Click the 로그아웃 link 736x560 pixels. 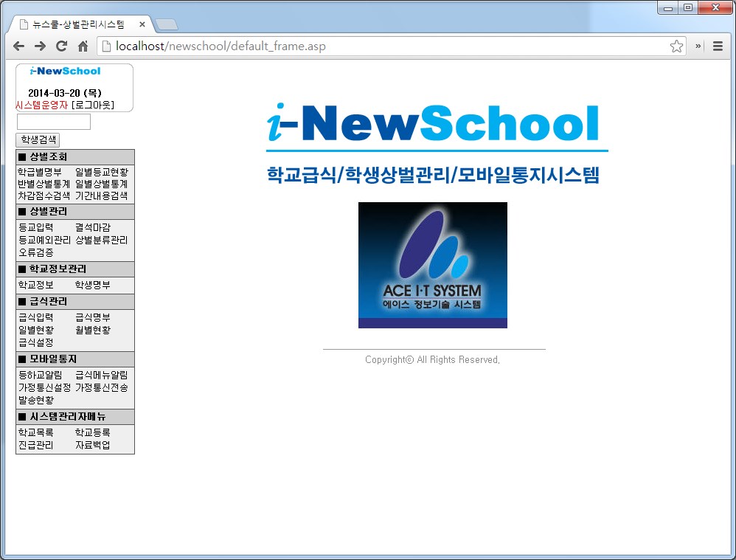[x=93, y=106]
